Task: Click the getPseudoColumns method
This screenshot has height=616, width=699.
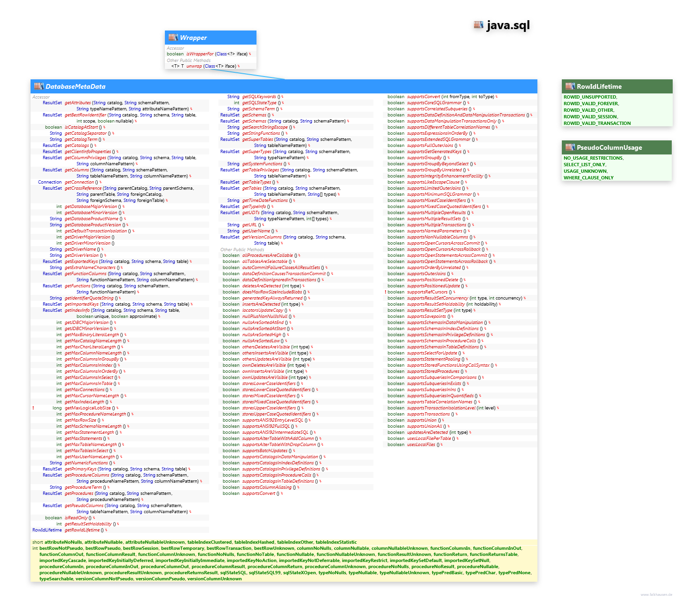Action: (84, 506)
